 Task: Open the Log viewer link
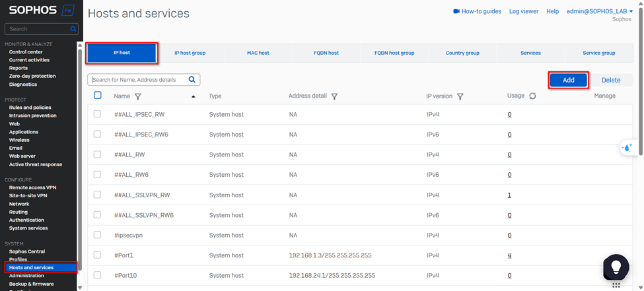point(524,11)
